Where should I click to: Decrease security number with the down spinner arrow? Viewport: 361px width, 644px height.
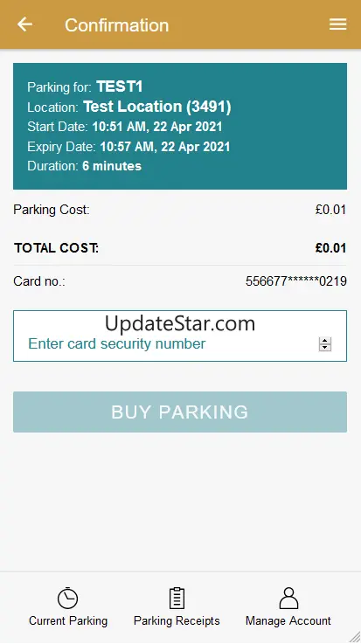pyautogui.click(x=325, y=348)
